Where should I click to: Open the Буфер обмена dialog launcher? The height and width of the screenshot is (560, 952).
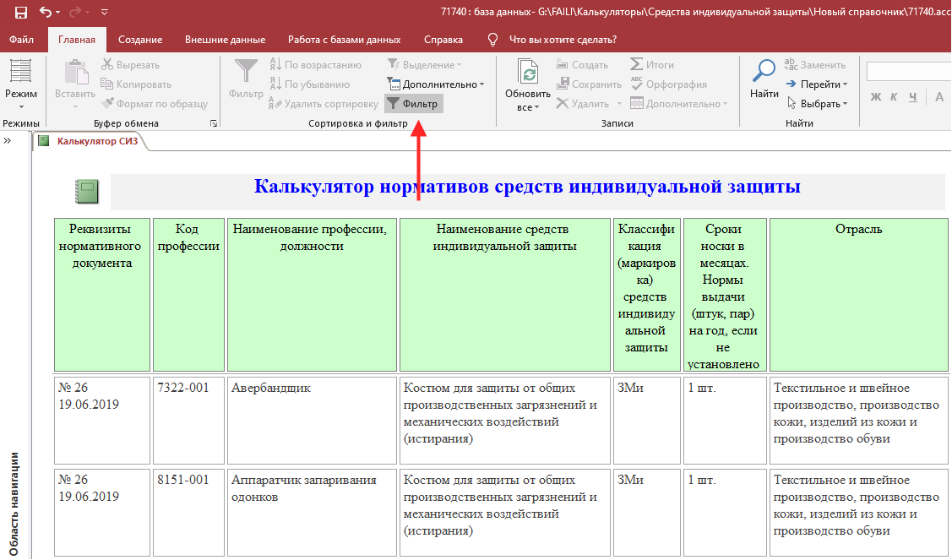pyautogui.click(x=214, y=123)
